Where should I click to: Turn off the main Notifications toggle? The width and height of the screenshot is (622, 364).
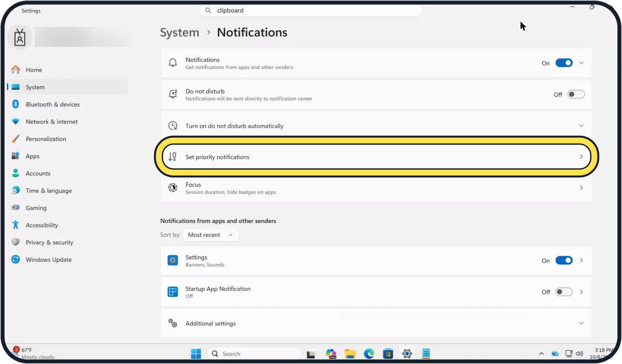(564, 63)
